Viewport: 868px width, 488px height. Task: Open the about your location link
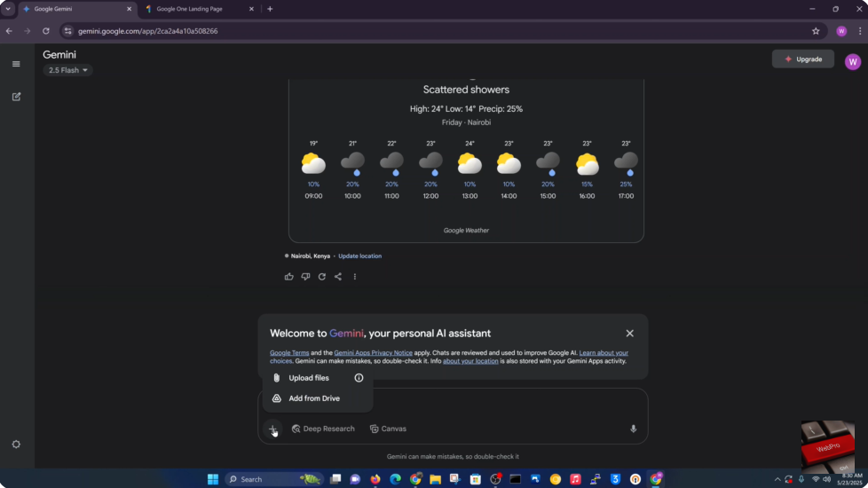point(470,361)
